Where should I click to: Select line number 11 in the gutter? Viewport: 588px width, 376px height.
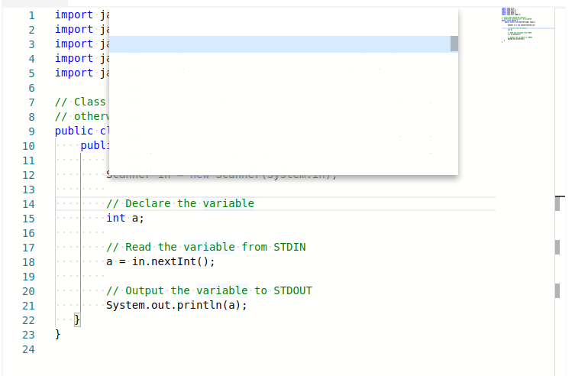point(28,161)
